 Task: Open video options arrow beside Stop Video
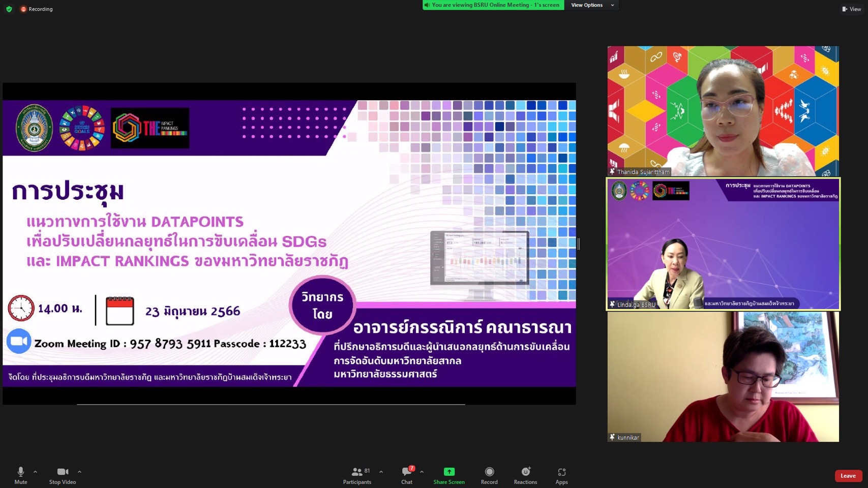79,472
